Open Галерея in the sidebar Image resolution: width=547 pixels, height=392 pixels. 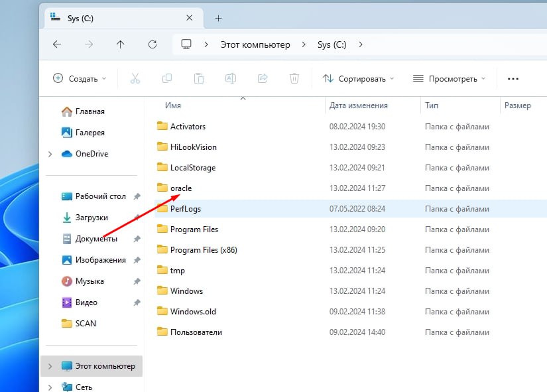[x=83, y=133]
